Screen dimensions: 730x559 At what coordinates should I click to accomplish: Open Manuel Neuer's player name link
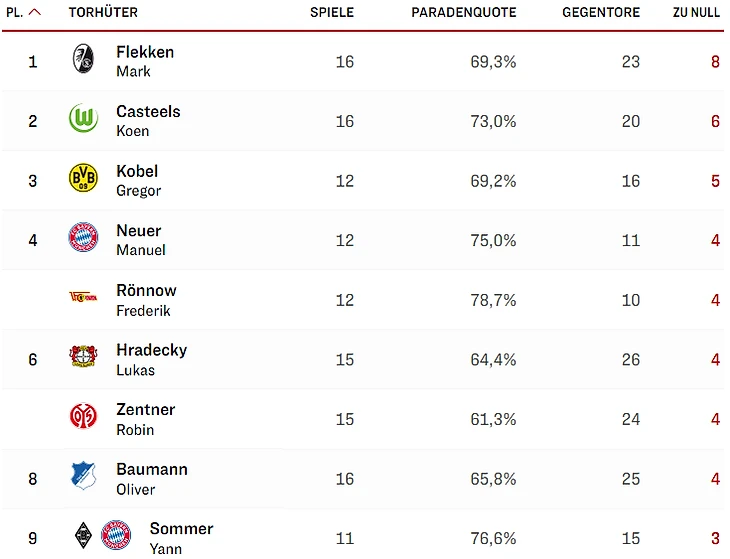point(139,239)
